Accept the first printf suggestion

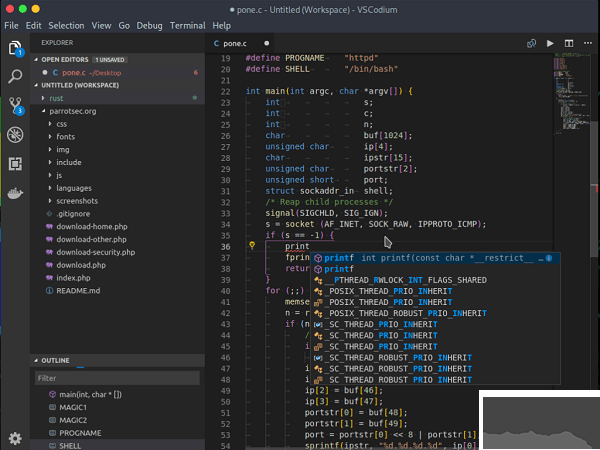(x=435, y=258)
